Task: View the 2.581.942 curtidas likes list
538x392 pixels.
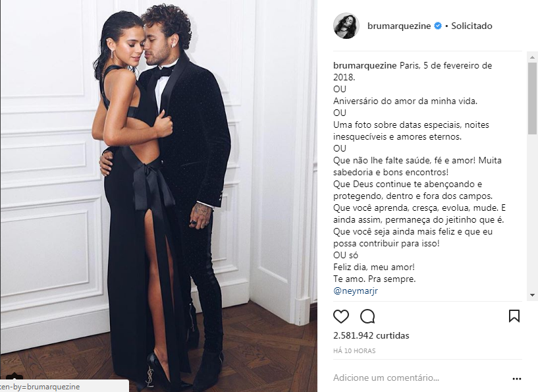Action: [x=371, y=335]
